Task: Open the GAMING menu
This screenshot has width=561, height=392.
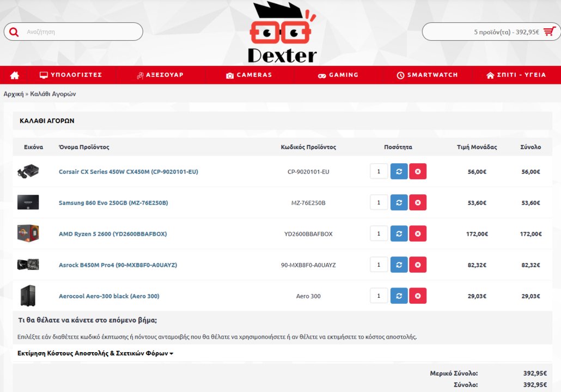Action: pos(338,75)
